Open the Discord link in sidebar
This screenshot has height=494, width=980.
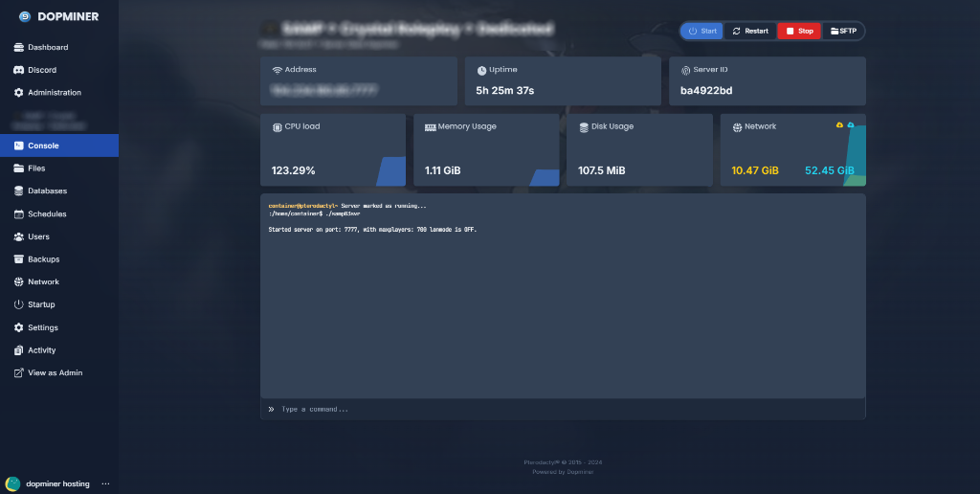59,70
